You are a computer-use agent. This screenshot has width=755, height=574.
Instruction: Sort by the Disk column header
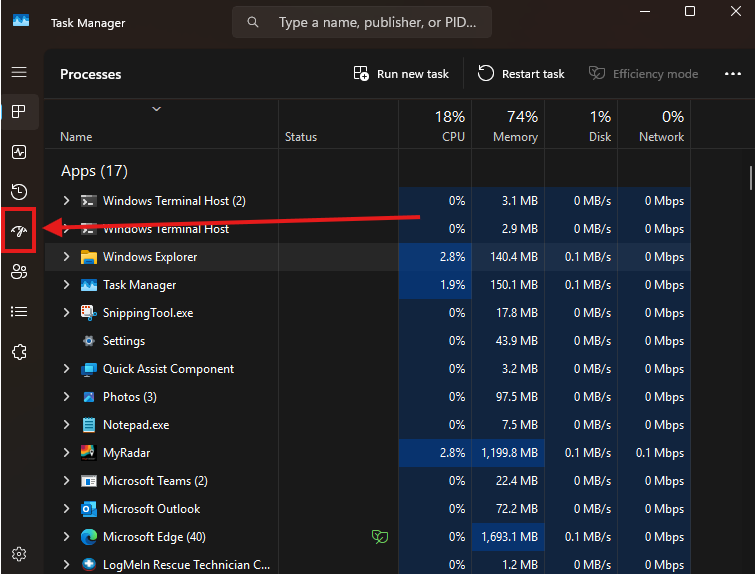pyautogui.click(x=582, y=125)
